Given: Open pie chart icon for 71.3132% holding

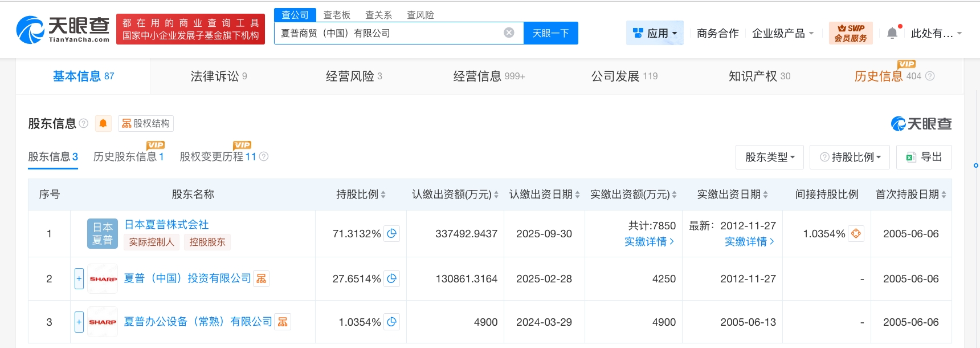Looking at the screenshot, I should click(x=391, y=233).
